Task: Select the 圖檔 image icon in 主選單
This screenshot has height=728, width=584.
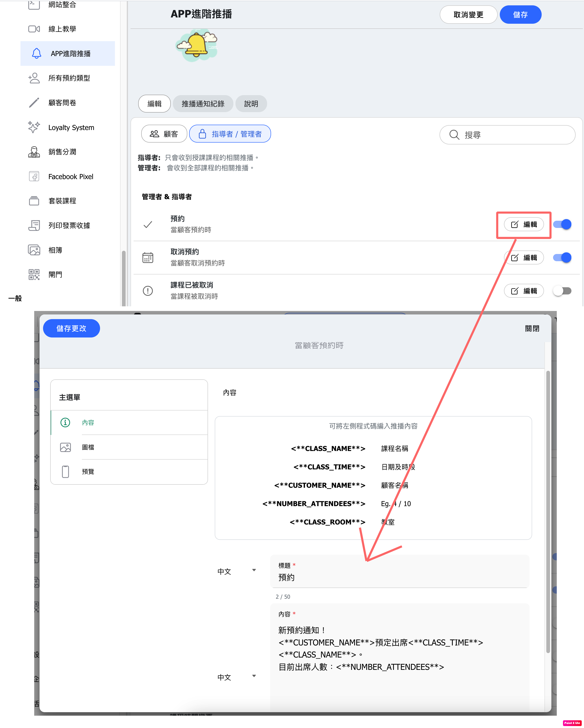Action: point(65,447)
